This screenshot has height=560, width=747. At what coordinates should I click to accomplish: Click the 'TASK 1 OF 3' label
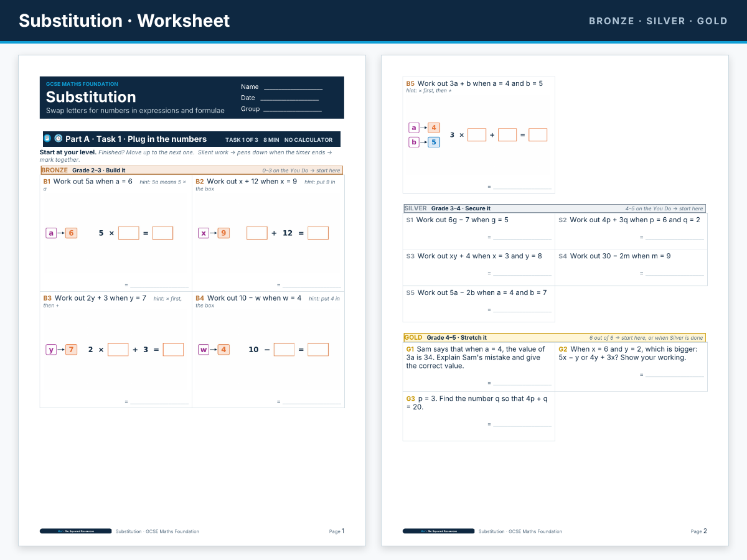[242, 140]
